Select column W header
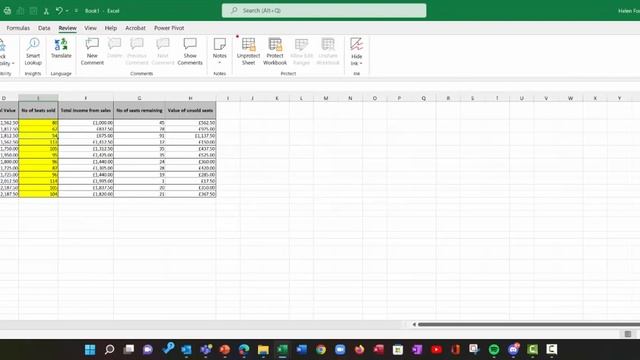Image resolution: width=640 pixels, height=360 pixels. tap(571, 98)
